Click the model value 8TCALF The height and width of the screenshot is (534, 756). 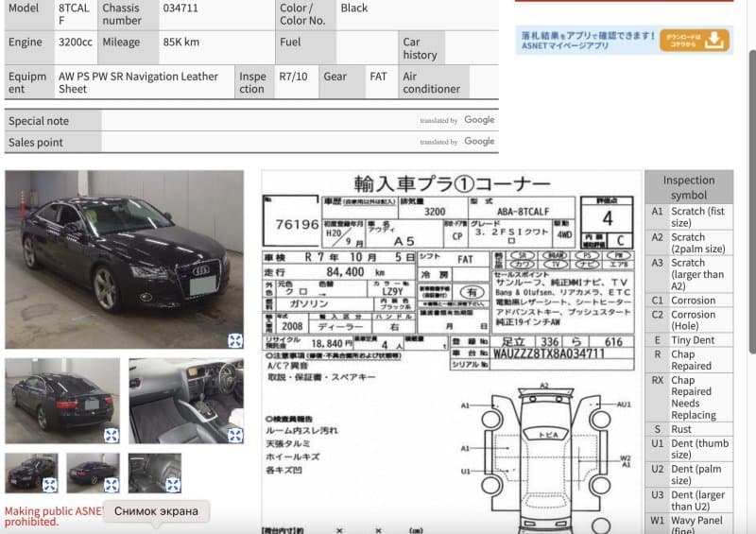[74, 14]
